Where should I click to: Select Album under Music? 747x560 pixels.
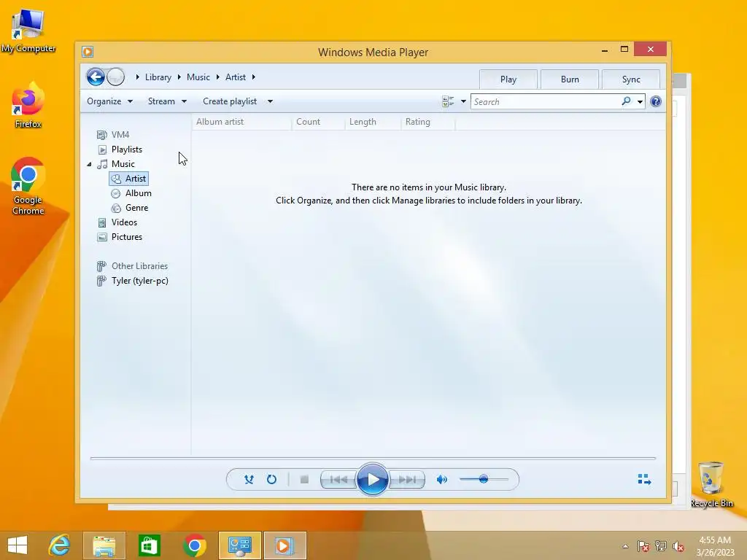pos(138,193)
